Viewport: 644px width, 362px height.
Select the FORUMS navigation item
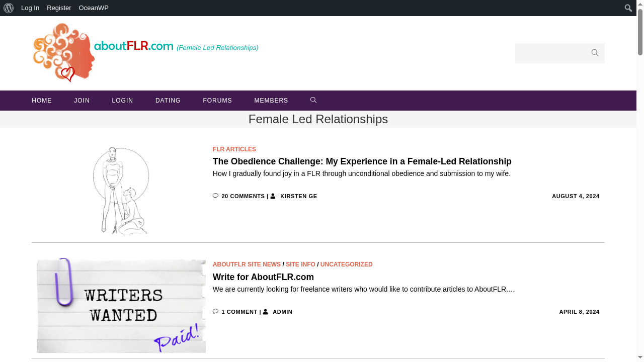[x=217, y=100]
